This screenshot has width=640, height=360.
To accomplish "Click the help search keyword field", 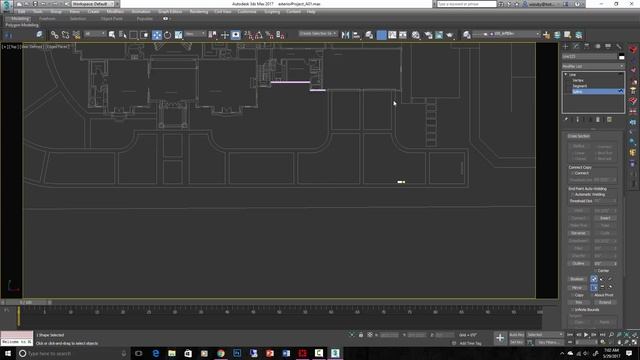I will tap(467, 4).
